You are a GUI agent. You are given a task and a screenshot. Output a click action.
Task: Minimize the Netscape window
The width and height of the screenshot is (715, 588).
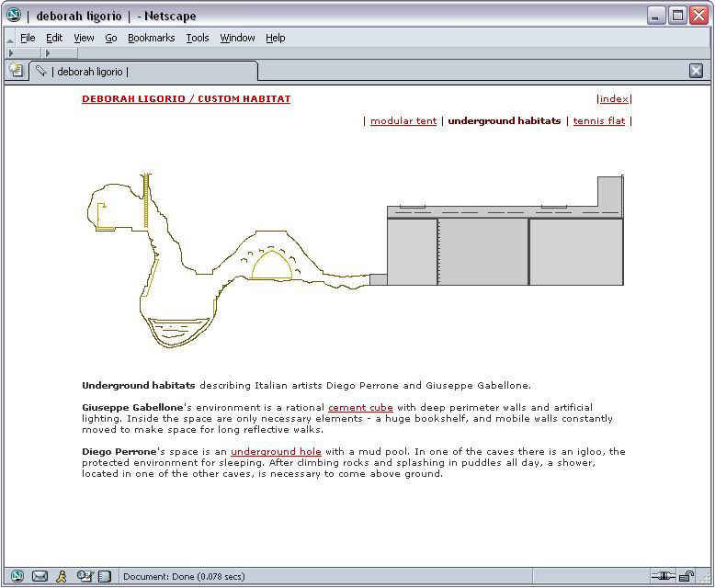pos(655,16)
